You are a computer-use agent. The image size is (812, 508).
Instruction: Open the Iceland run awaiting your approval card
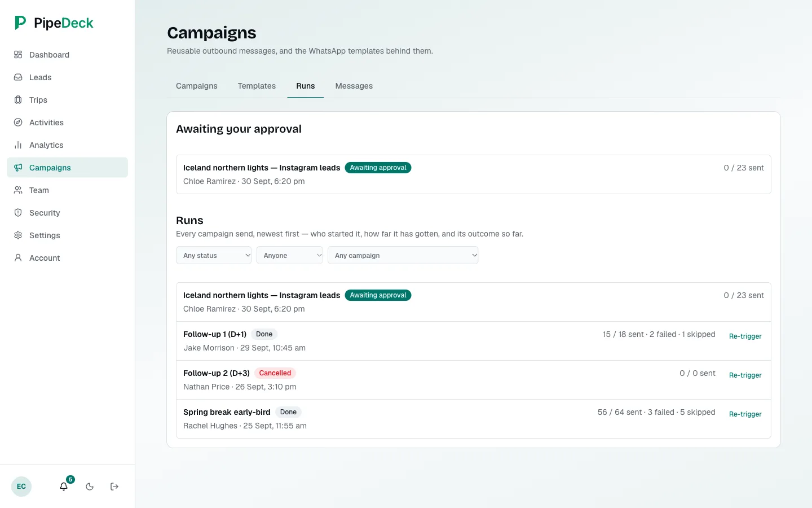[x=474, y=174]
